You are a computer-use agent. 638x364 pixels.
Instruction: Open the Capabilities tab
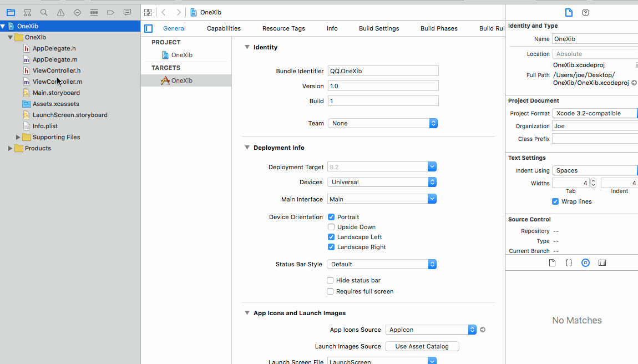(224, 28)
